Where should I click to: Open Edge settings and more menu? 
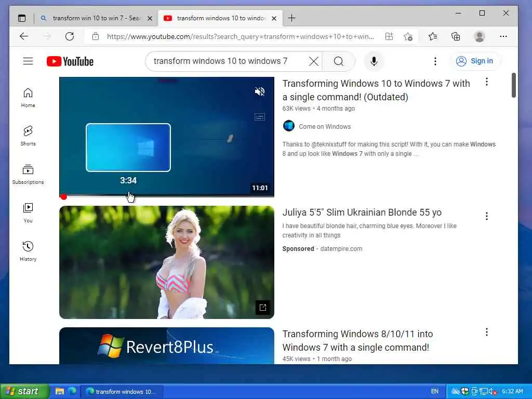coord(503,36)
